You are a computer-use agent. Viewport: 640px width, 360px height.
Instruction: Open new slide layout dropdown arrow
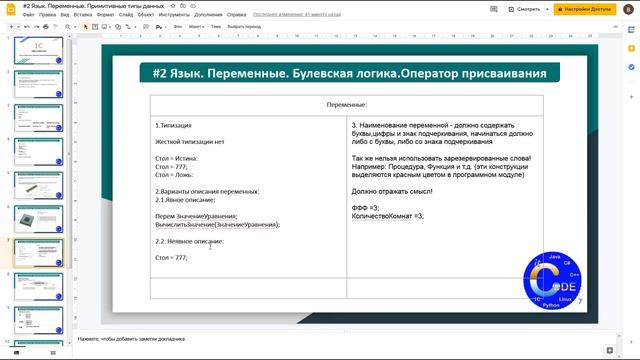point(18,27)
